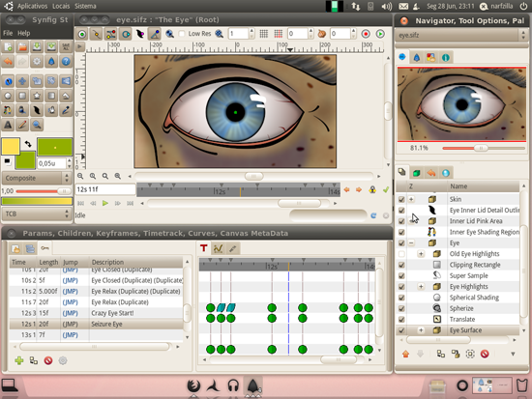Raise layer with orange up arrow
Screen dimensions: 532x399
[405, 354]
